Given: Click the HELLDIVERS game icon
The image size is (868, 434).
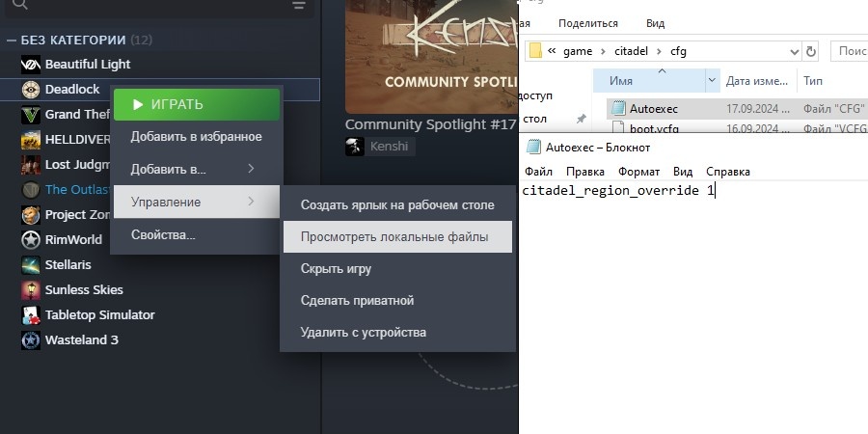Looking at the screenshot, I should click(x=31, y=140).
